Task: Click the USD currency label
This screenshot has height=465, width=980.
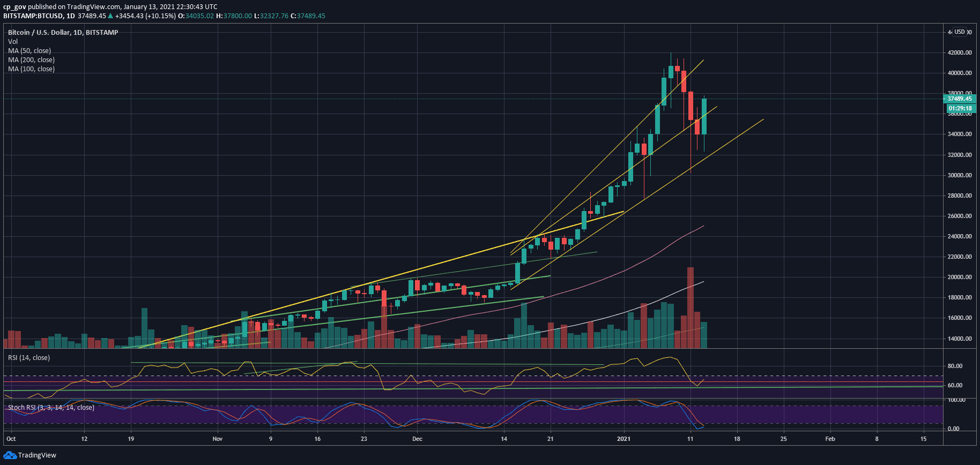Action: tap(960, 32)
